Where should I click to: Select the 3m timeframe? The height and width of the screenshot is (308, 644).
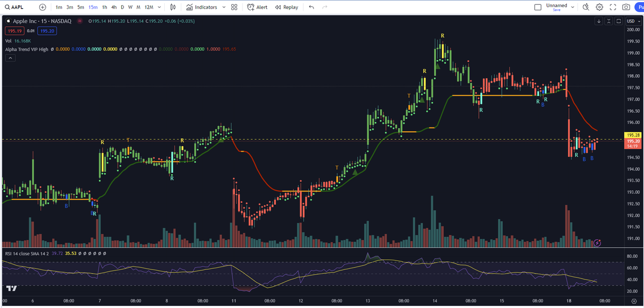pos(70,7)
